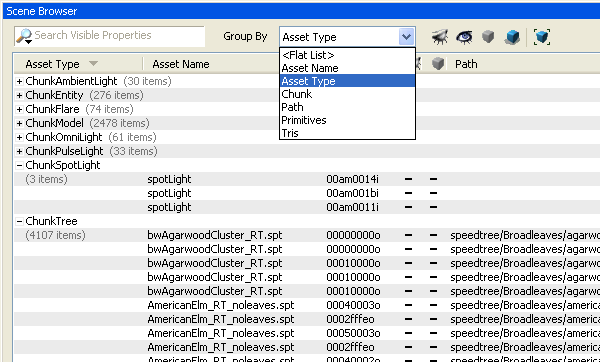Select the ChunkTree group label
Image resolution: width=600 pixels, height=362 pixels.
tap(51, 221)
